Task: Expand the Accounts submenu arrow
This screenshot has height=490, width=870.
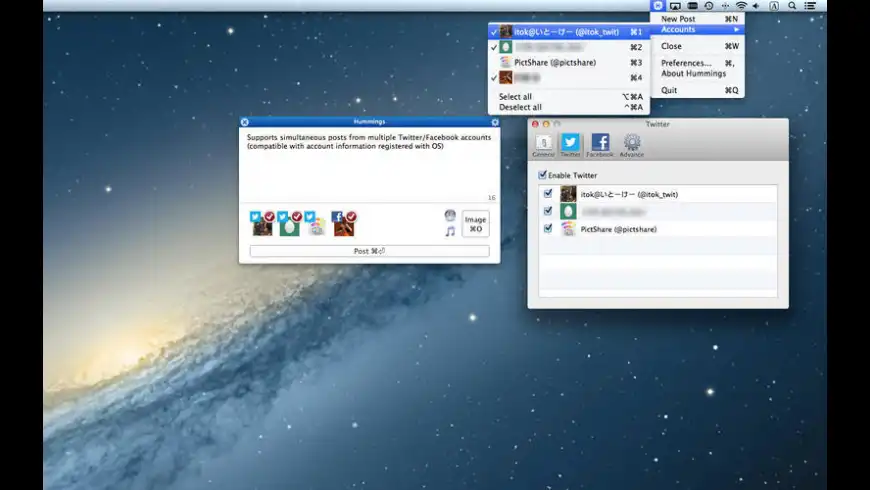Action: [x=736, y=29]
